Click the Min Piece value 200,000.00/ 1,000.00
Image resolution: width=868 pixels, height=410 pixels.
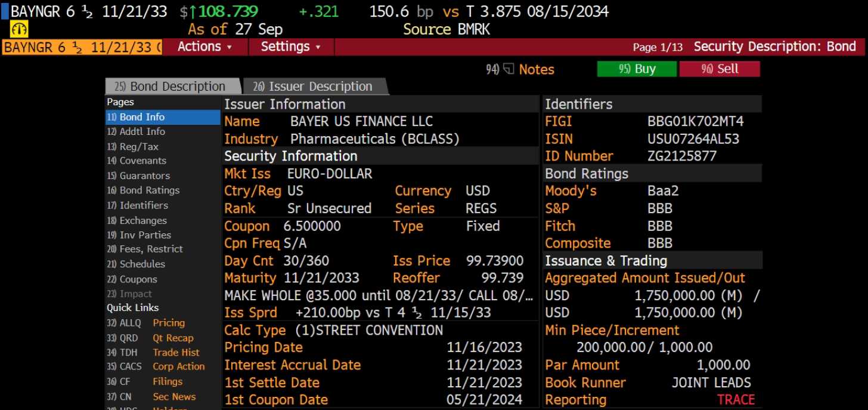pos(644,347)
